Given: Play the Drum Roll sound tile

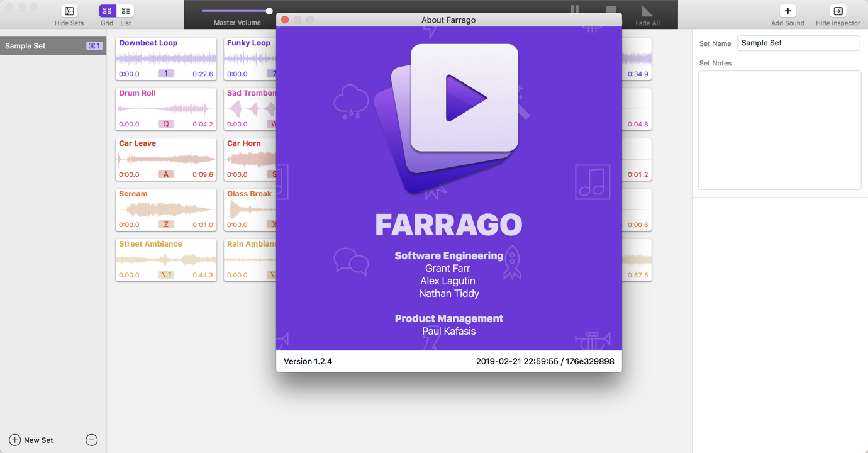Looking at the screenshot, I should coord(166,109).
